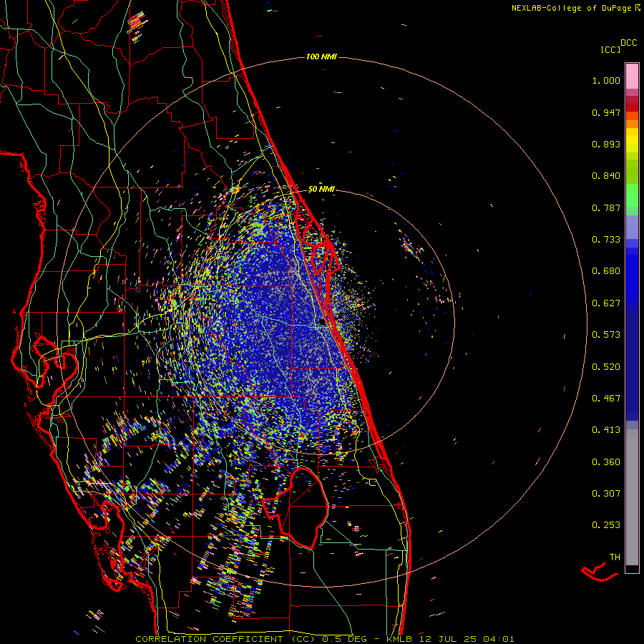Select the 0.893 scale value
The width and height of the screenshot is (644, 644).
(x=606, y=144)
